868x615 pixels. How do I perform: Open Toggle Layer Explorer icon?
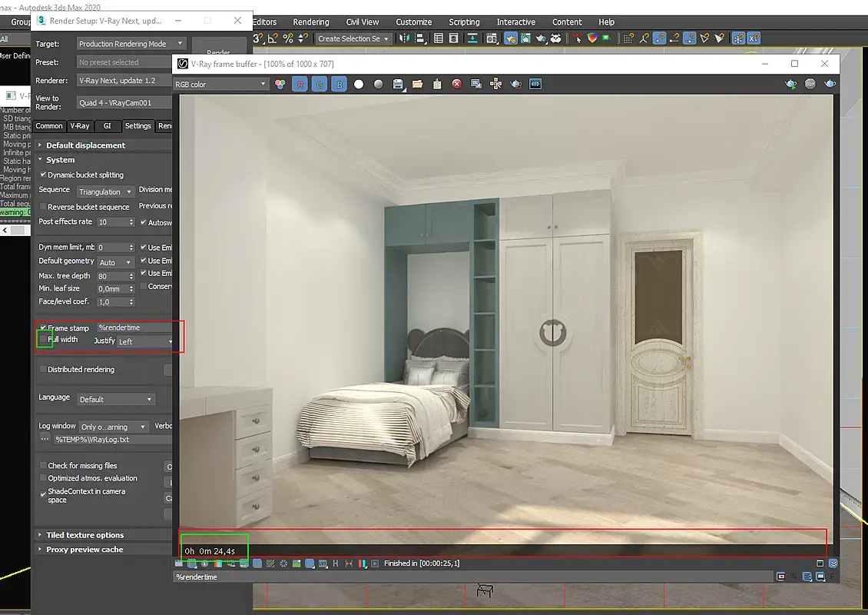coord(453,38)
